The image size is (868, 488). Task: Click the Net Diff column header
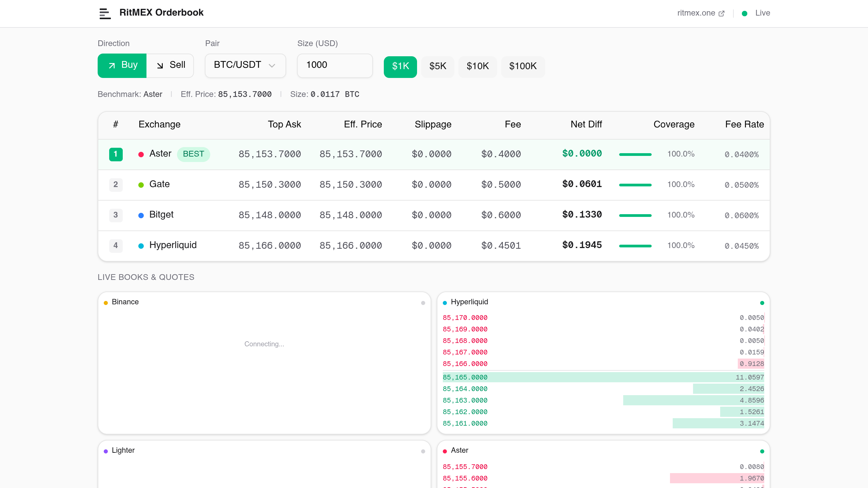586,124
